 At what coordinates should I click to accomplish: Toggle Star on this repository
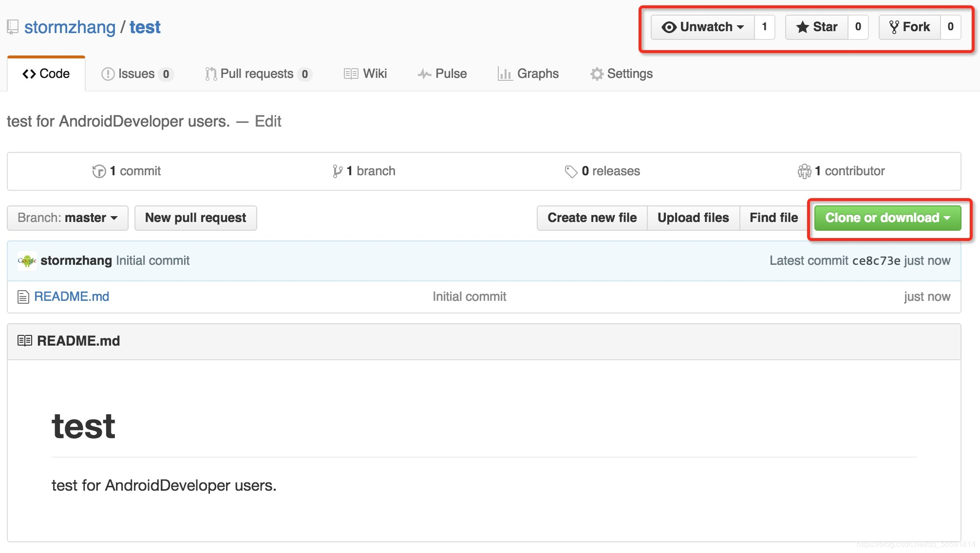click(817, 27)
